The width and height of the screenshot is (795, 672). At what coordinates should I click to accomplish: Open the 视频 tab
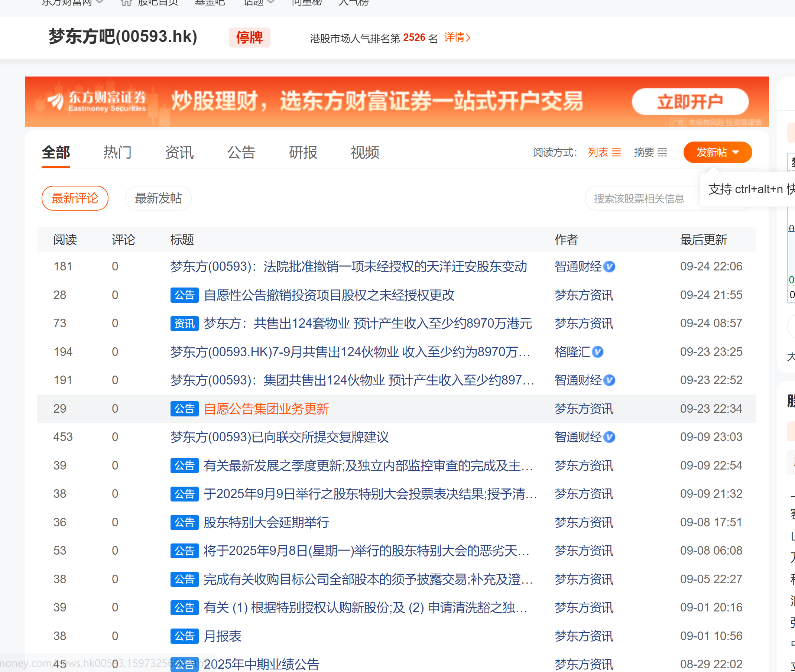point(364,152)
